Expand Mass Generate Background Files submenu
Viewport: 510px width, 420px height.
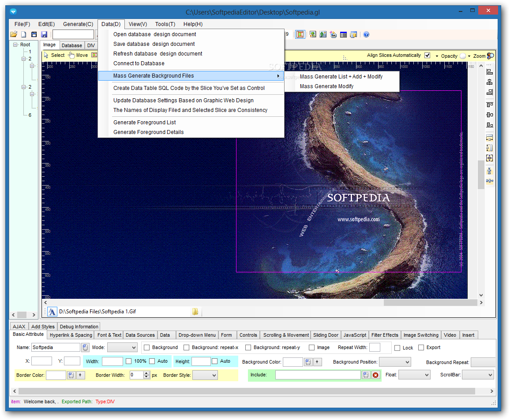tap(191, 76)
